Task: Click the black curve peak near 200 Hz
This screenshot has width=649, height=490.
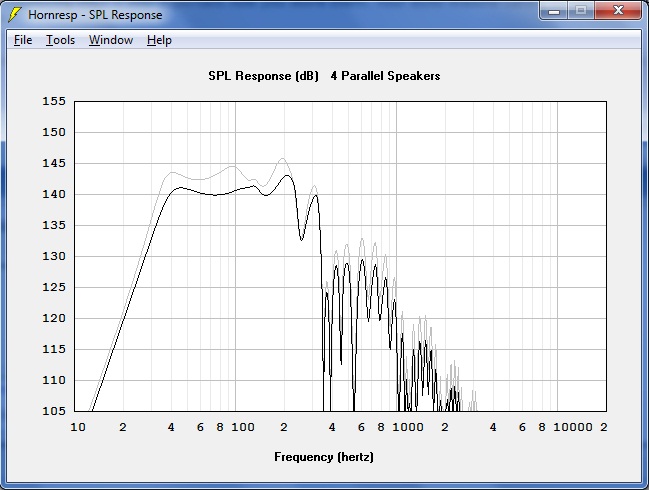Action: 287,175
